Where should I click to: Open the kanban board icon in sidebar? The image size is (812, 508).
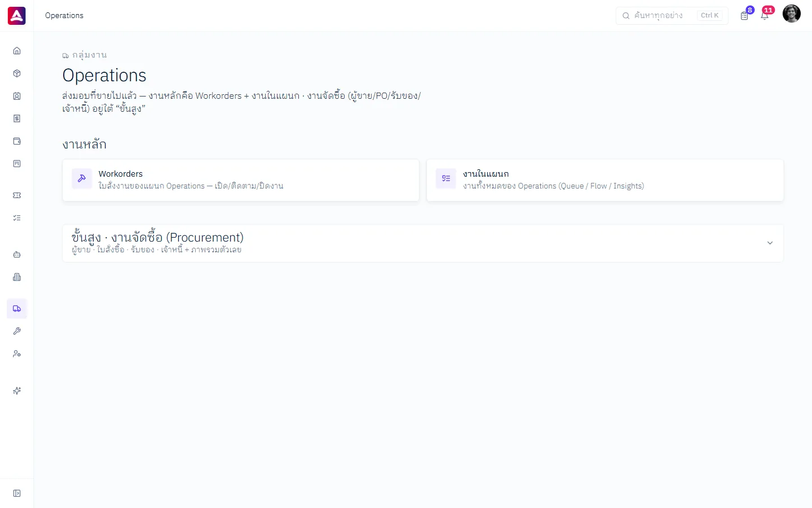[x=17, y=164]
